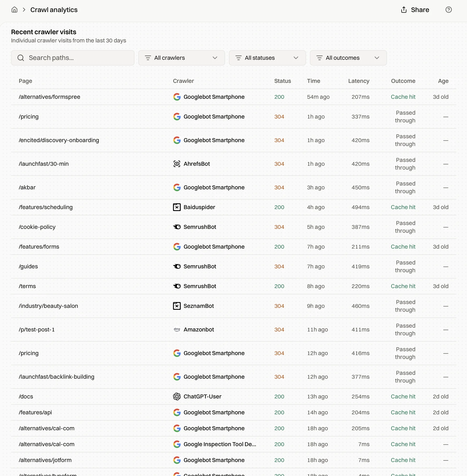This screenshot has width=467, height=476.
Task: Click the filter icon in All outcomes dropdown
Action: pyautogui.click(x=319, y=58)
